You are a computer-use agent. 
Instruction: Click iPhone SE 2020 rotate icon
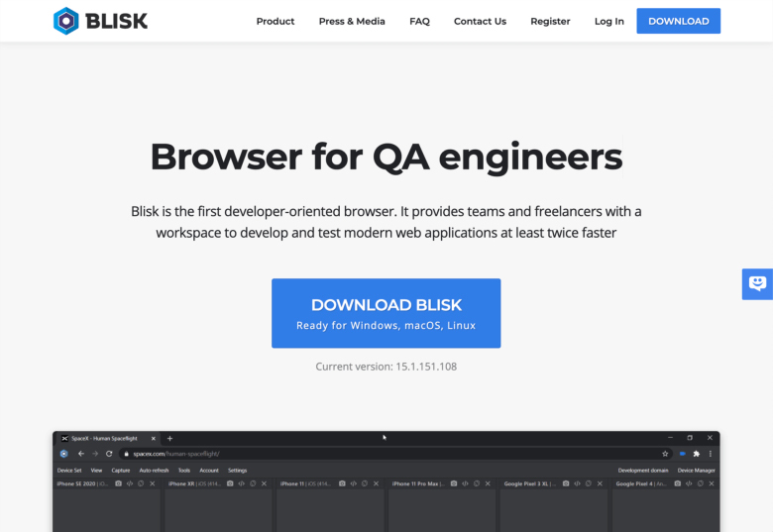coord(141,483)
